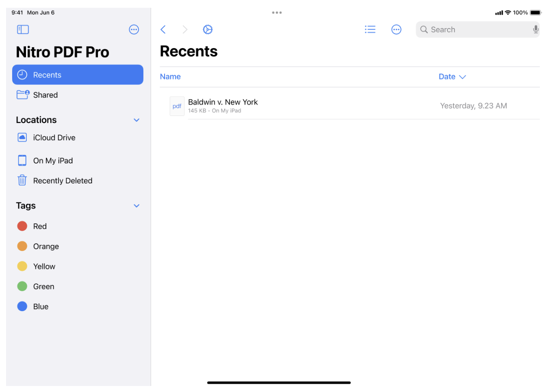Switch to list view layout
550x392 pixels.
[370, 29]
